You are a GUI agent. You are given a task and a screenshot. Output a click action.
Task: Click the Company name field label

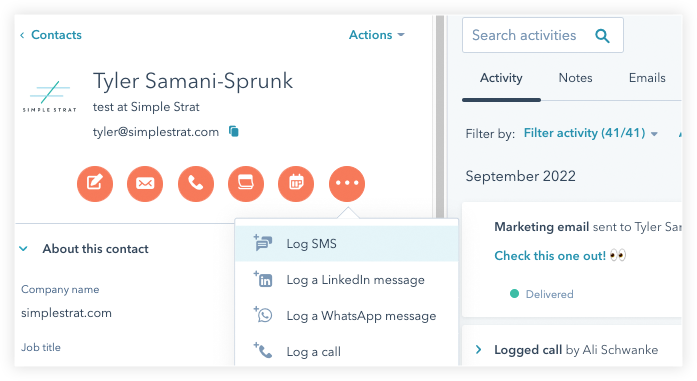click(60, 289)
